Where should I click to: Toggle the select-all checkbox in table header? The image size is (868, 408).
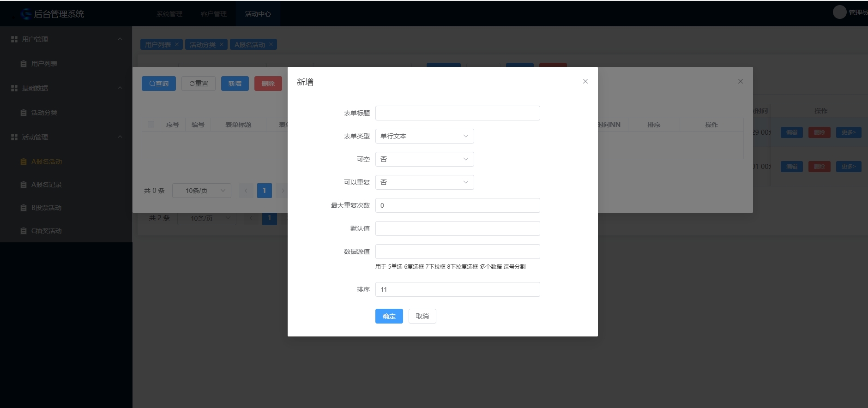click(x=151, y=124)
